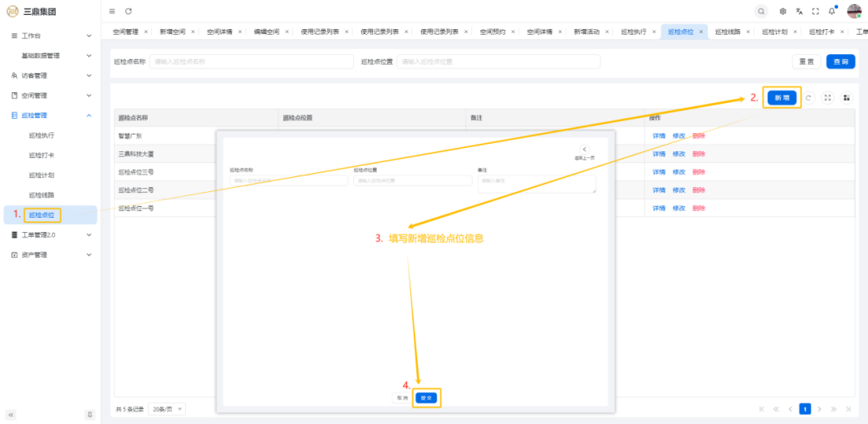
Task: Click the back arrow in the dialog
Action: pos(584,150)
